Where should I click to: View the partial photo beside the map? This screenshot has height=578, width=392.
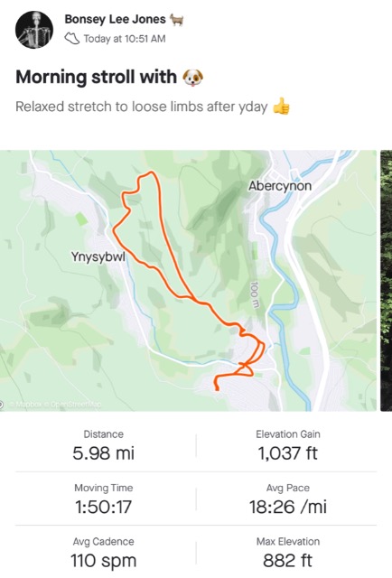point(386,281)
